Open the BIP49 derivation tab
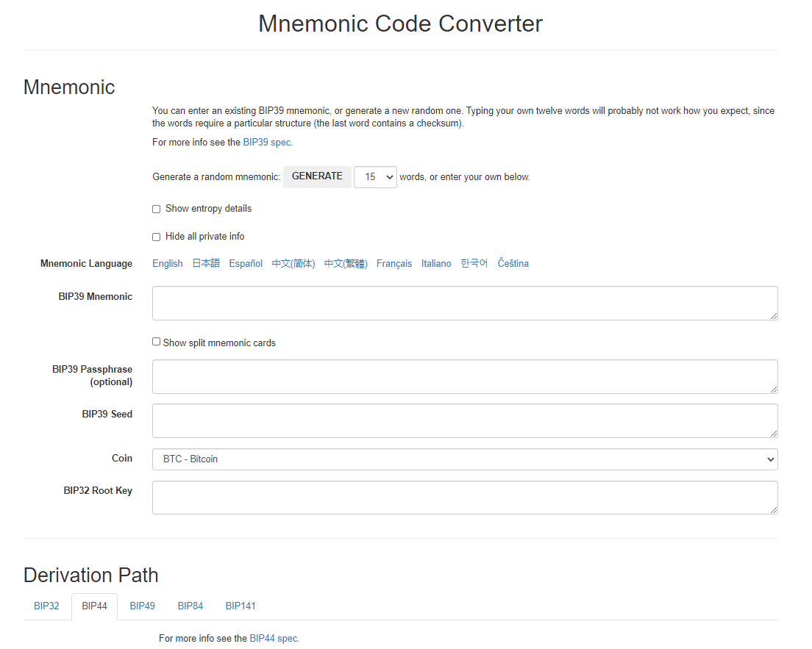The image size is (812, 649). 143,606
